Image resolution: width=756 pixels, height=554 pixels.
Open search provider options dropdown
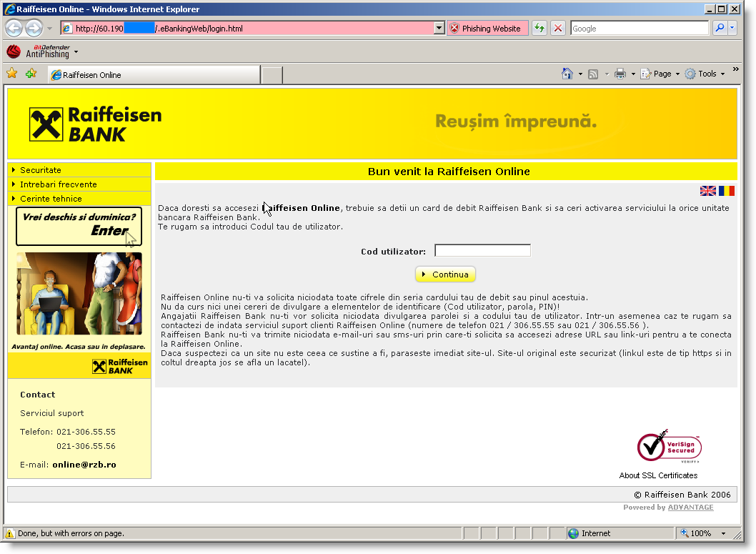tap(732, 28)
